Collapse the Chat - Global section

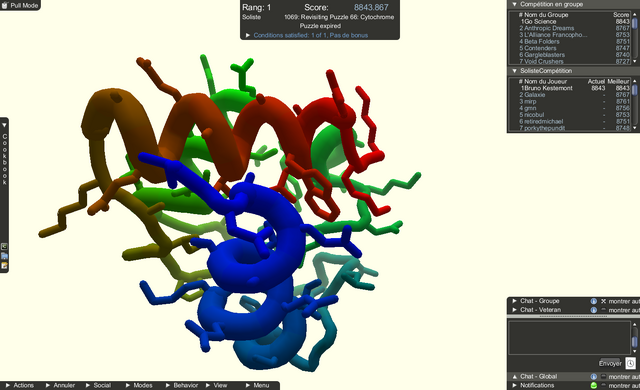[x=514, y=377]
